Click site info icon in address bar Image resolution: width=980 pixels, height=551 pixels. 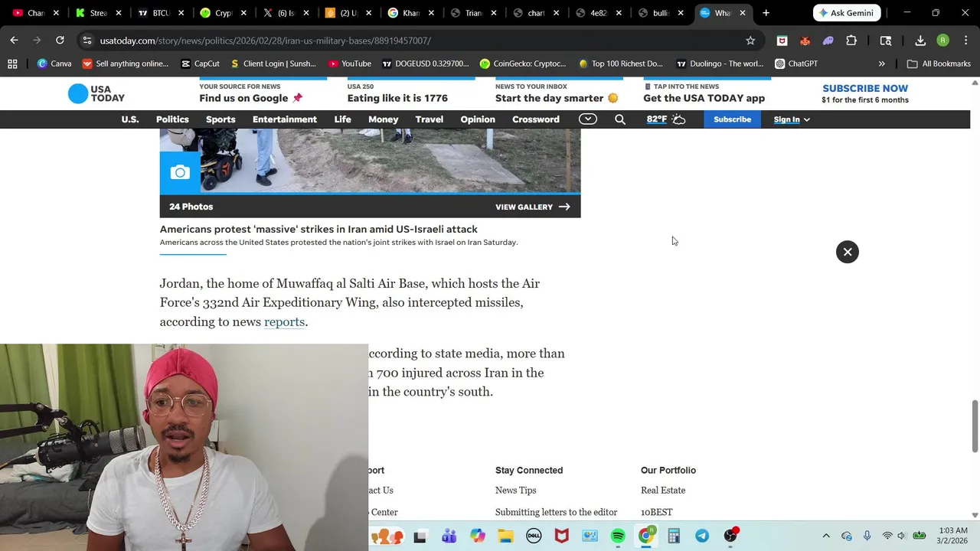(x=87, y=41)
